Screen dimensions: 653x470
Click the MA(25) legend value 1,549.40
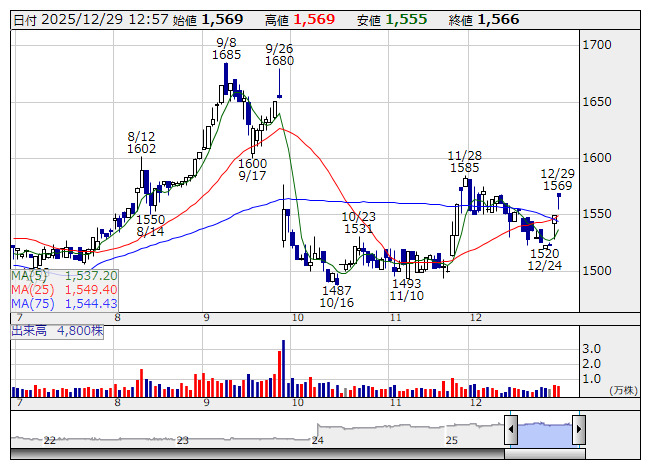(91, 289)
